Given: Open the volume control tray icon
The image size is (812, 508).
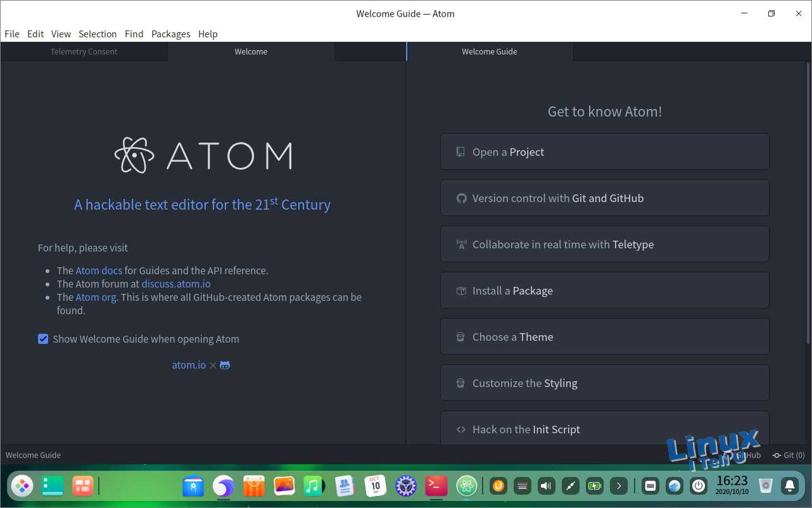Looking at the screenshot, I should click(x=546, y=486).
